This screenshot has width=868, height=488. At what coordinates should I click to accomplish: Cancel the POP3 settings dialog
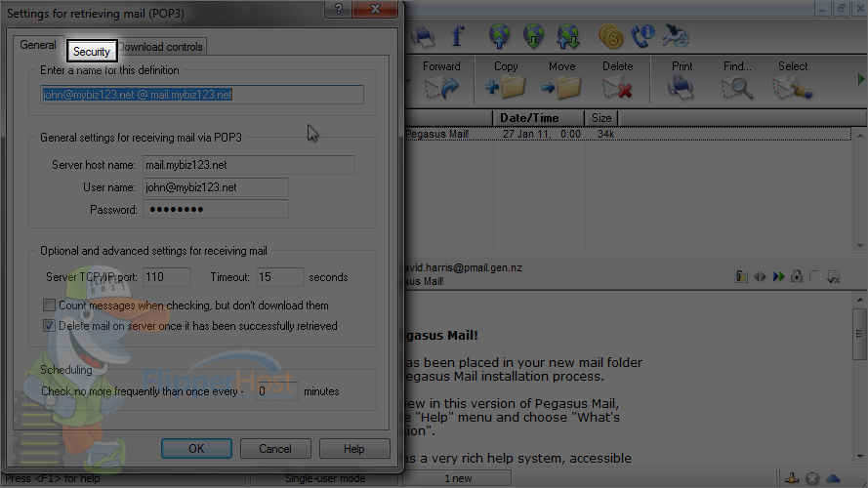(275, 449)
